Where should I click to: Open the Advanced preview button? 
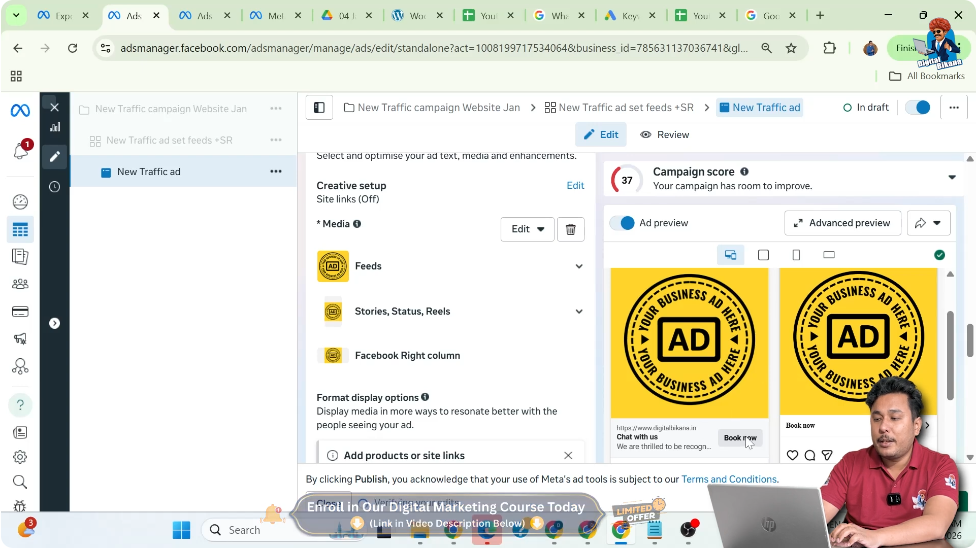click(842, 223)
